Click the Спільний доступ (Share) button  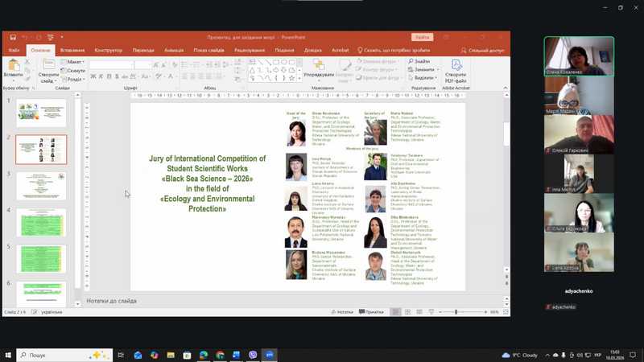click(483, 50)
